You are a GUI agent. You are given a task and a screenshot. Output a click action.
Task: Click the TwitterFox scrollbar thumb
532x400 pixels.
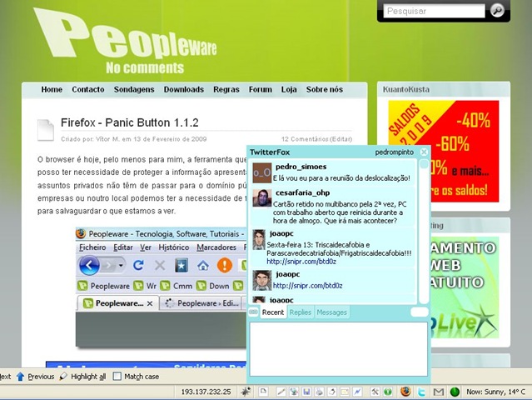coord(424,164)
